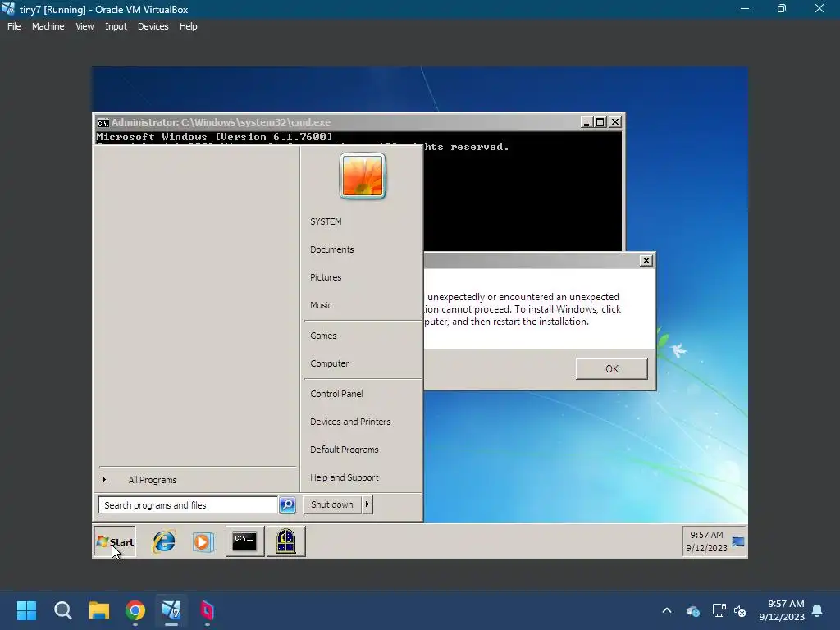
Task: Open Computer from Start menu
Action: pos(330,363)
